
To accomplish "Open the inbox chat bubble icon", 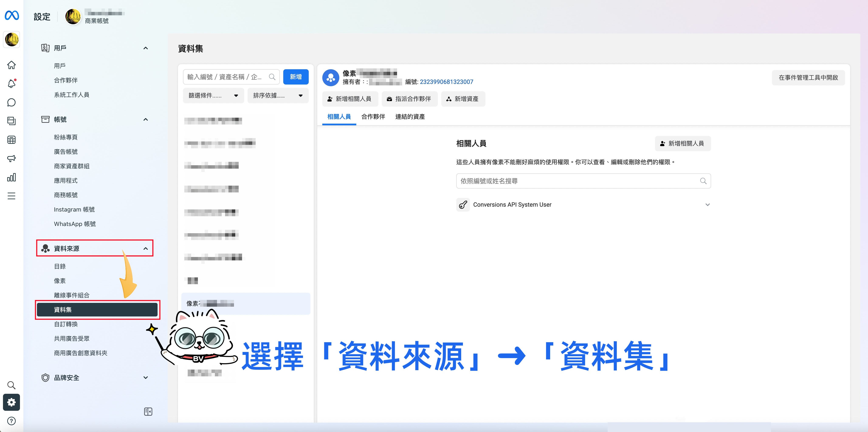I will (11, 102).
